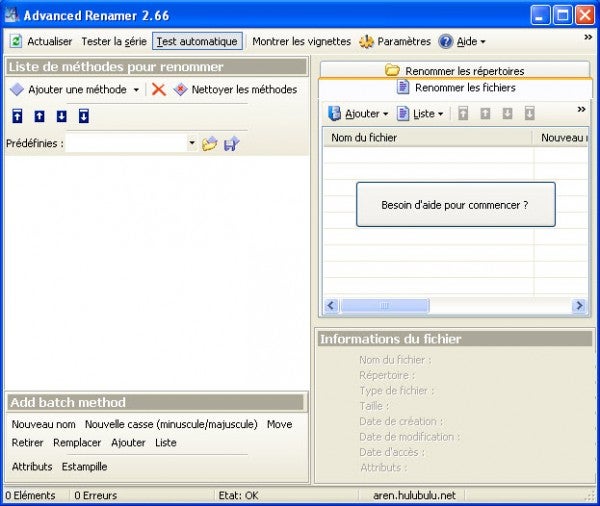The height and width of the screenshot is (506, 600).
Task: Add Estampille batch method
Action: pos(85,467)
